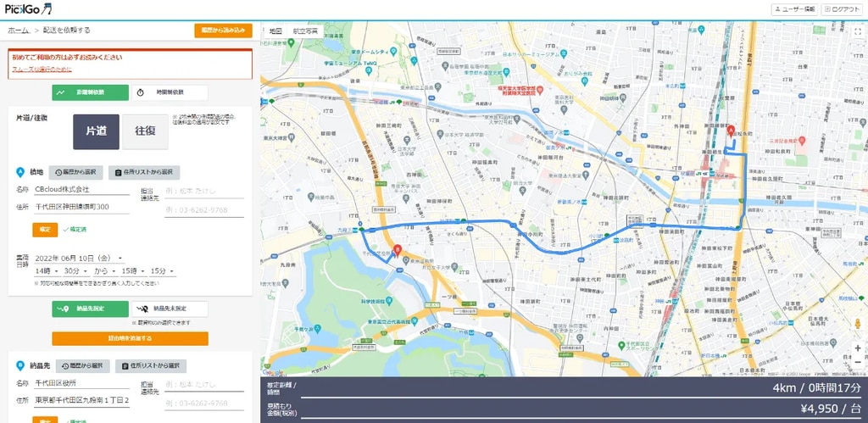The width and height of the screenshot is (868, 423).
Task: Open 15分 end minute dropdown
Action: pos(162,271)
